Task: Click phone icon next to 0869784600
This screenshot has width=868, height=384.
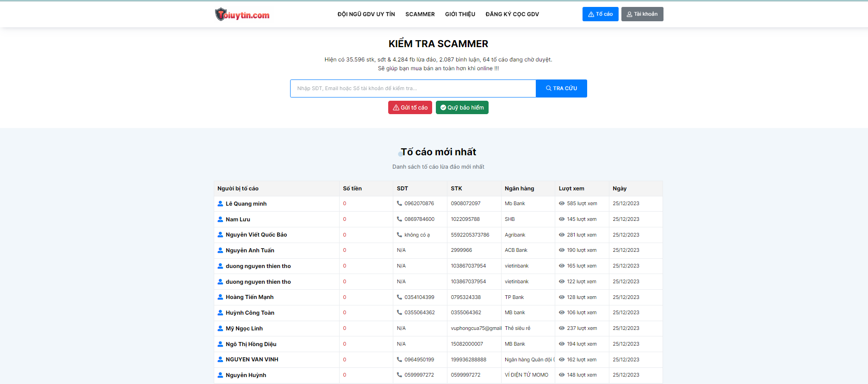Action: pos(399,219)
